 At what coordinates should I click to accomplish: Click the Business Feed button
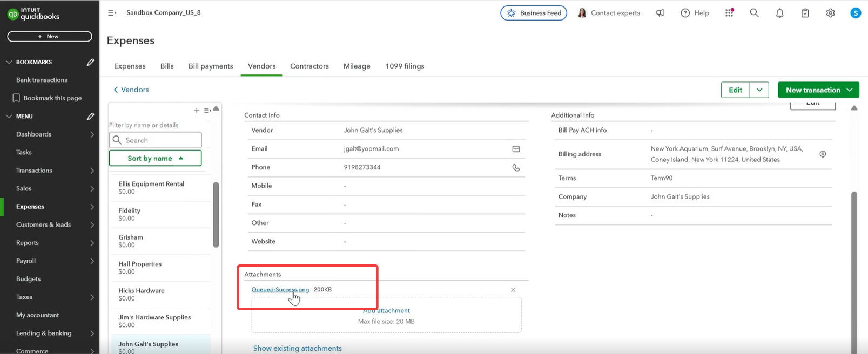pos(534,13)
